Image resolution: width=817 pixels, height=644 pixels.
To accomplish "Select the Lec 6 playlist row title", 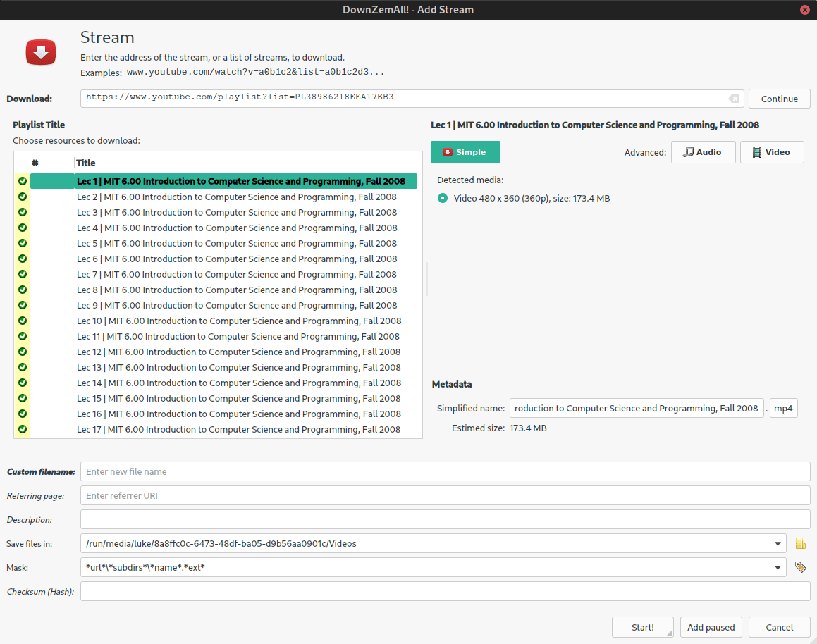I will pos(237,259).
